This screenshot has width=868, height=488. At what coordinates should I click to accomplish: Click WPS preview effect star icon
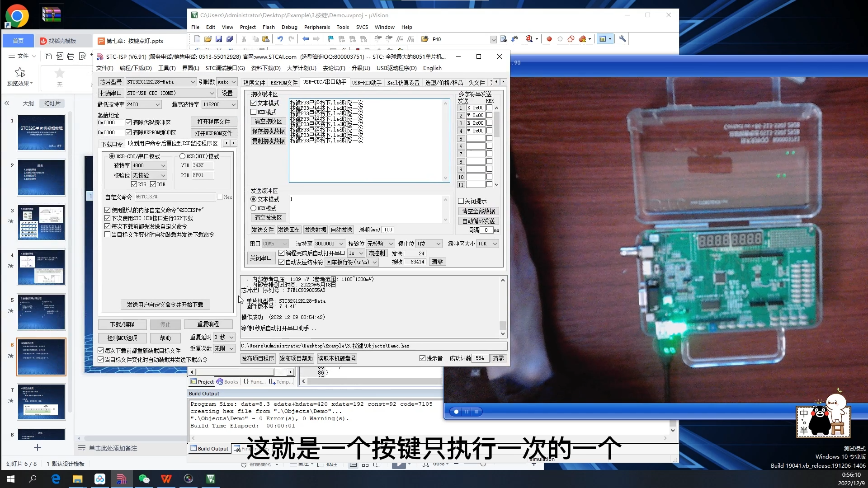[x=20, y=73]
